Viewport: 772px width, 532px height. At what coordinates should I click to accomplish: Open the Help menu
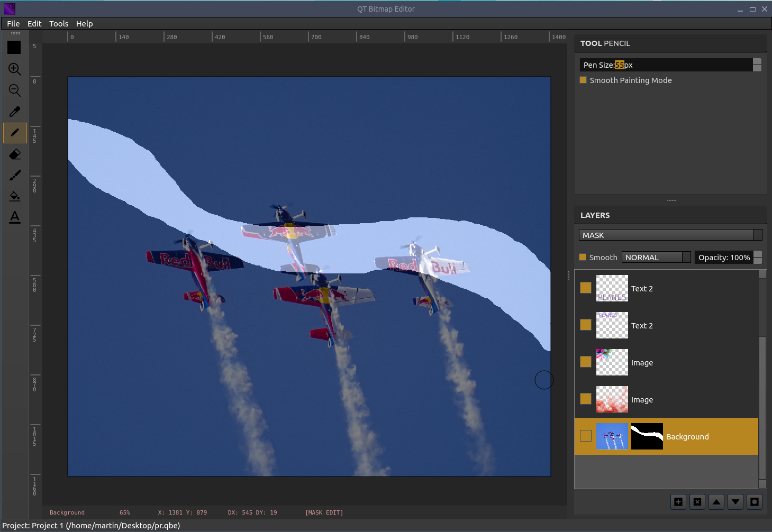[84, 24]
